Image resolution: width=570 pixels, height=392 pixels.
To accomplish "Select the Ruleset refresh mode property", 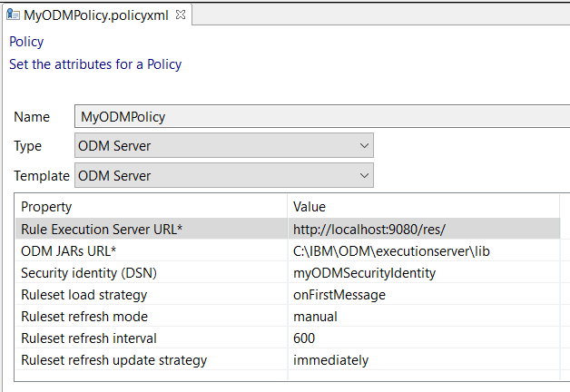I will (151, 316).
